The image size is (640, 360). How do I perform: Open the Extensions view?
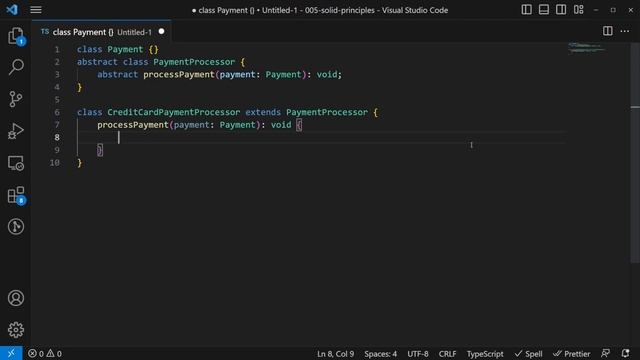[16, 196]
